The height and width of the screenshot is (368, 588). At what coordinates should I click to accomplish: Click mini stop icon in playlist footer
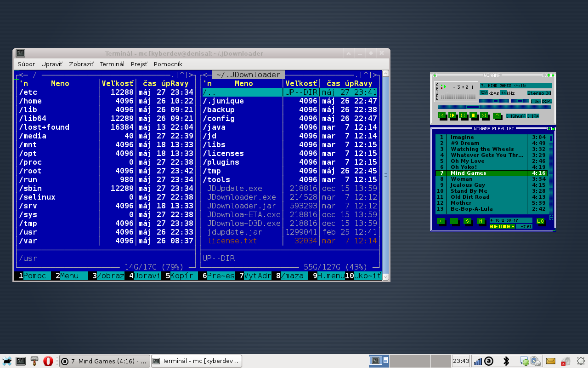point(504,226)
